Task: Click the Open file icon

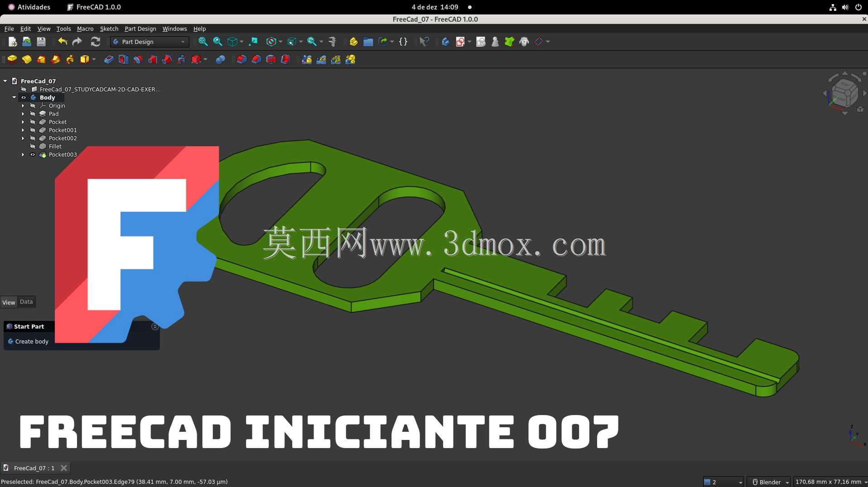Action: point(27,42)
